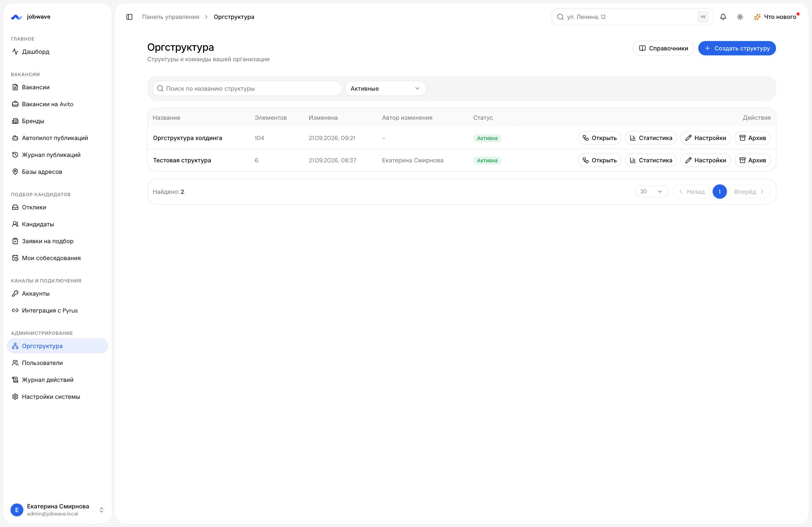Viewport: 812px width, 527px height.
Task: Focus the Поиск по названию структуры field
Action: coord(247,88)
